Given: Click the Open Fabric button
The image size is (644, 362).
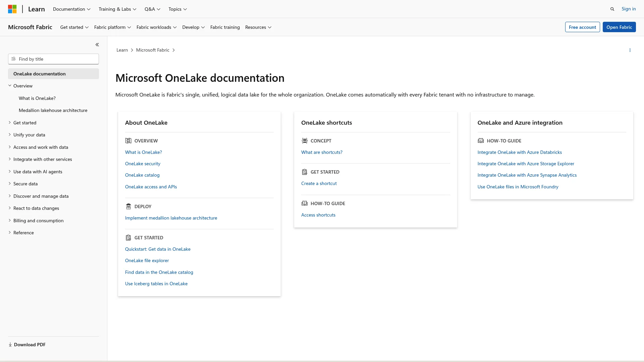Looking at the screenshot, I should point(619,27).
